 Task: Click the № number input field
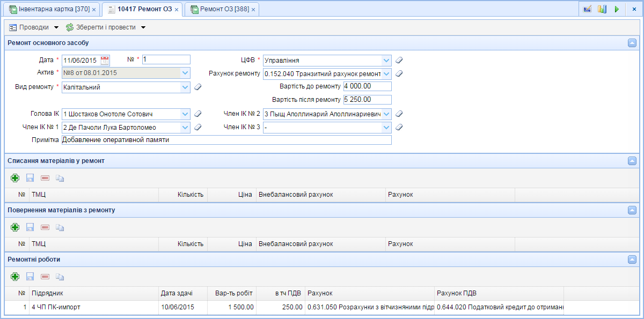coord(166,60)
